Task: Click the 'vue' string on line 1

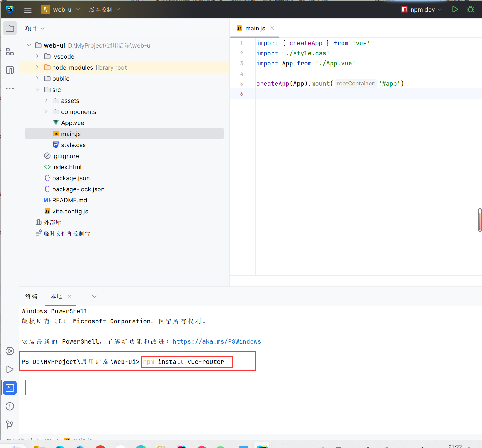Action: click(361, 43)
